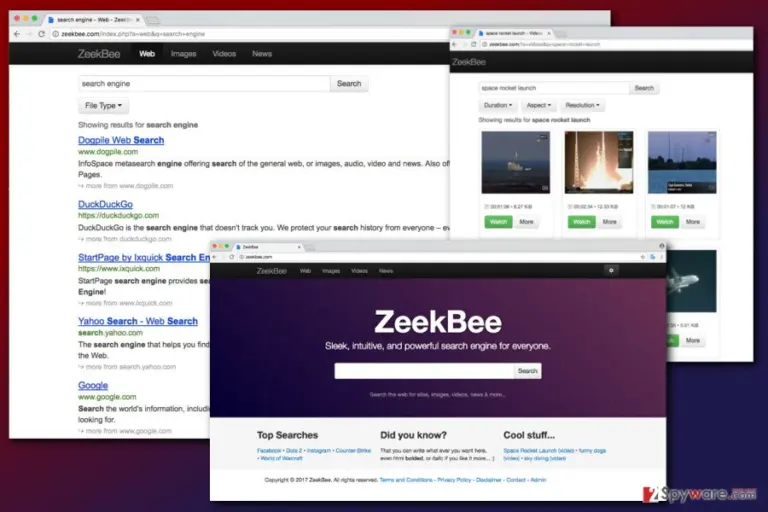Switch to the Images tab in results
768x512 pixels.
[184, 54]
